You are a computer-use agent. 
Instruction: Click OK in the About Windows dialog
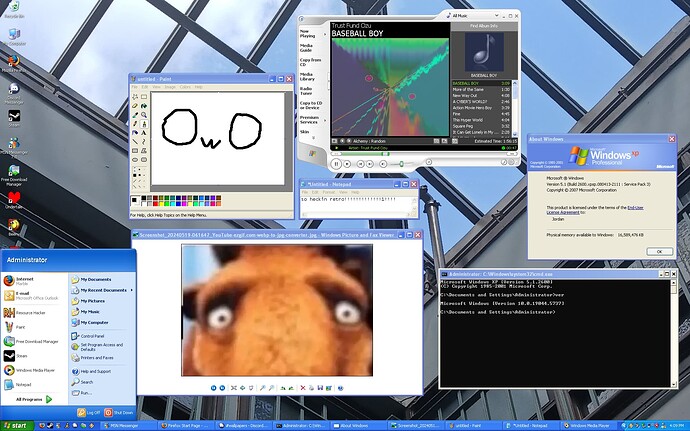(659, 252)
